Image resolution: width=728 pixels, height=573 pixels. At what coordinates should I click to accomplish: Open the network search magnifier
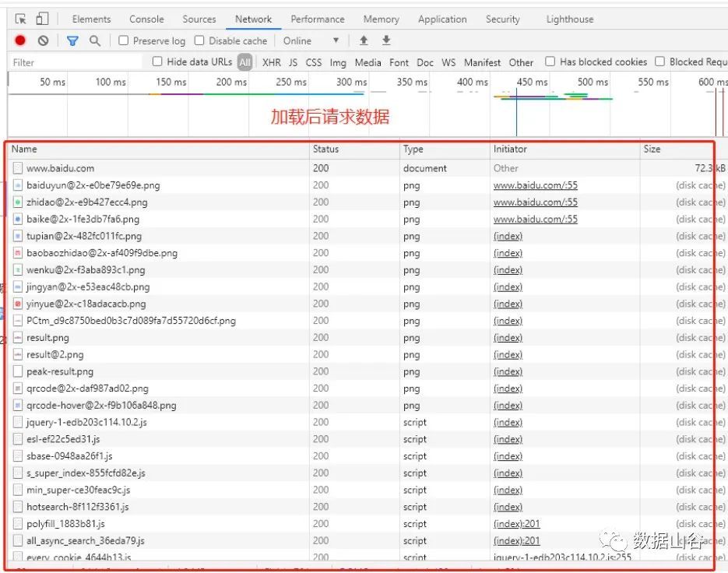point(95,40)
